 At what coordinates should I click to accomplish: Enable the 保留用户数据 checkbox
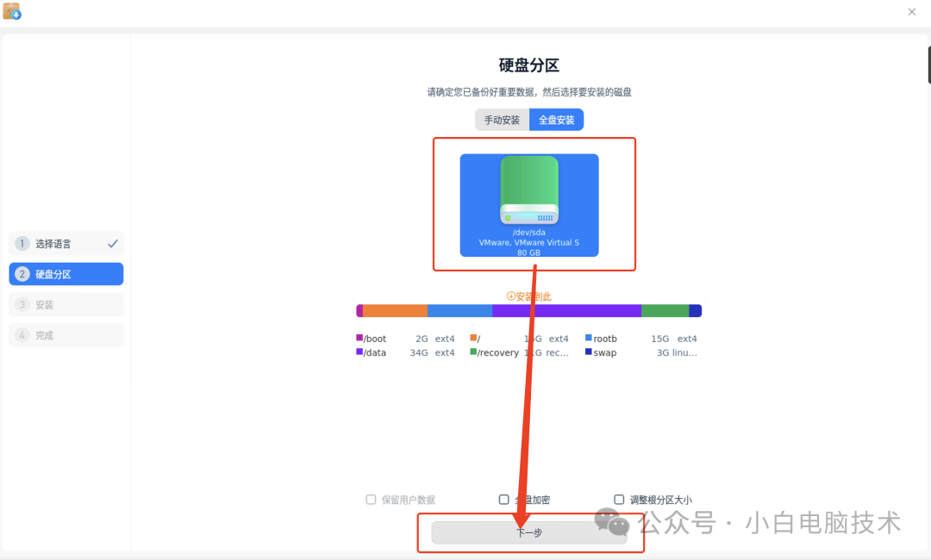click(371, 500)
